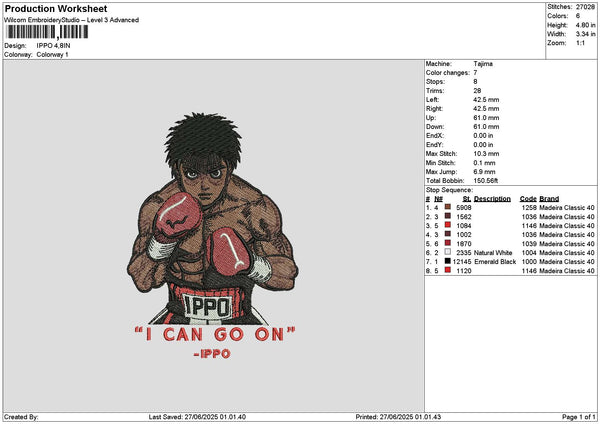Click the Stops value 8

coord(475,82)
